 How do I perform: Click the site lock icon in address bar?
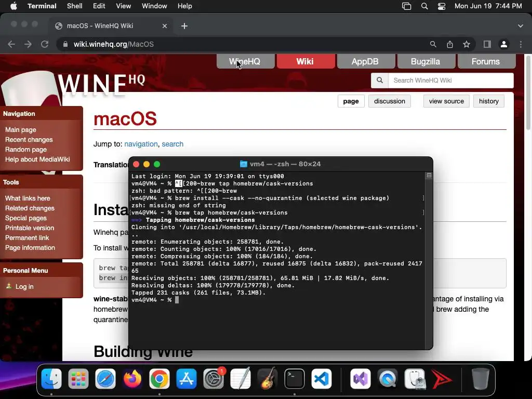65,44
